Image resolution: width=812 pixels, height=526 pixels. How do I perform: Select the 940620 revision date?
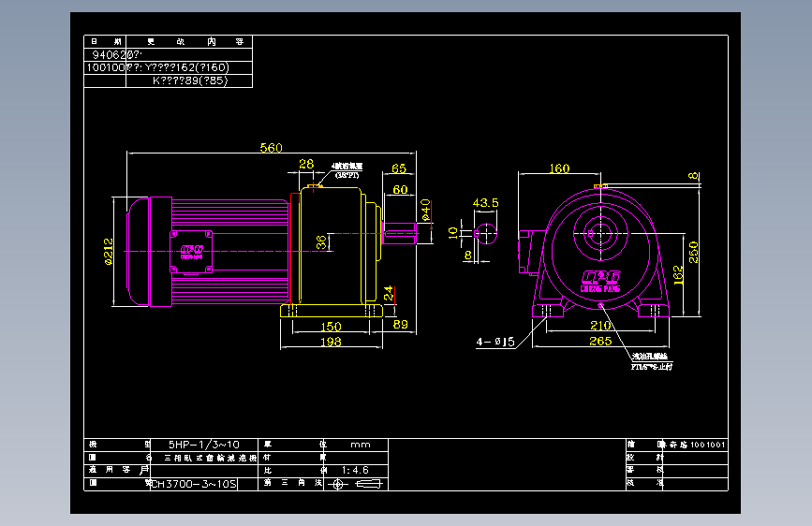pos(110,55)
